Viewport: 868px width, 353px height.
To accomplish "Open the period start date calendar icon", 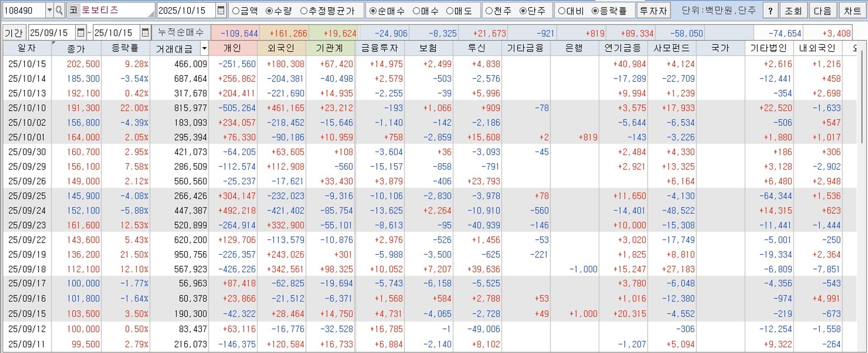I will coord(80,33).
